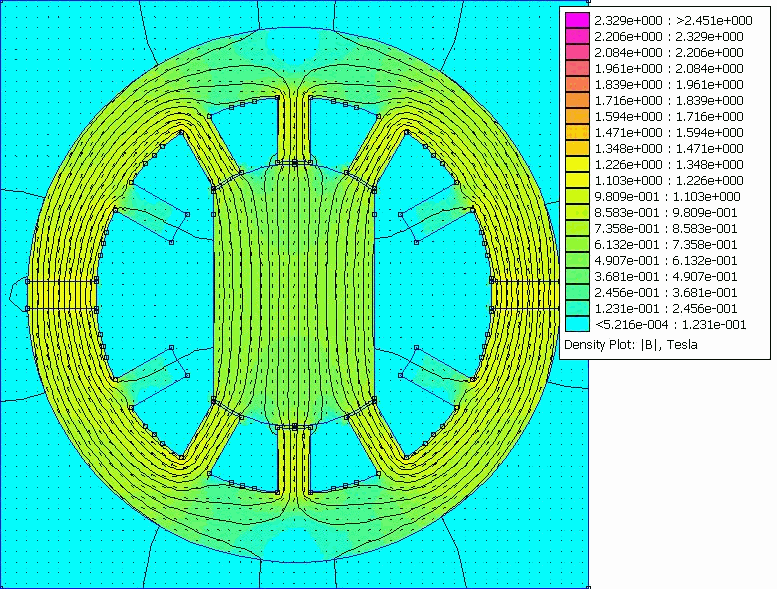Click the swatch for 1.231e-001 : 2.456e-001

pos(577,309)
